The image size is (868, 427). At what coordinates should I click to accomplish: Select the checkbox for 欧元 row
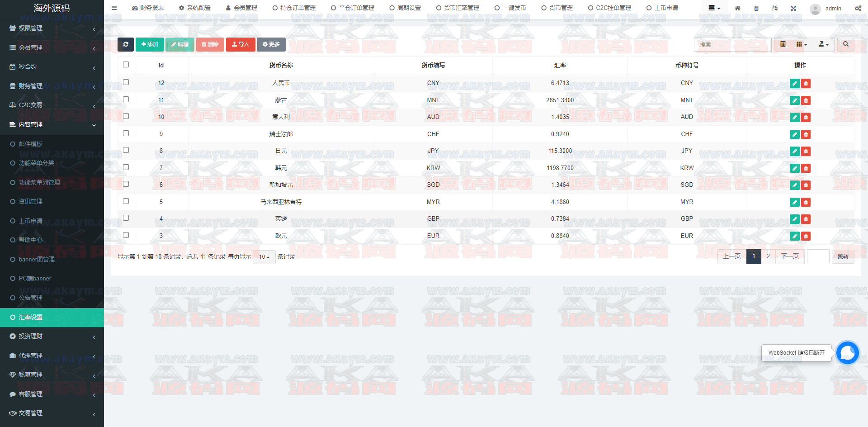pos(126,235)
